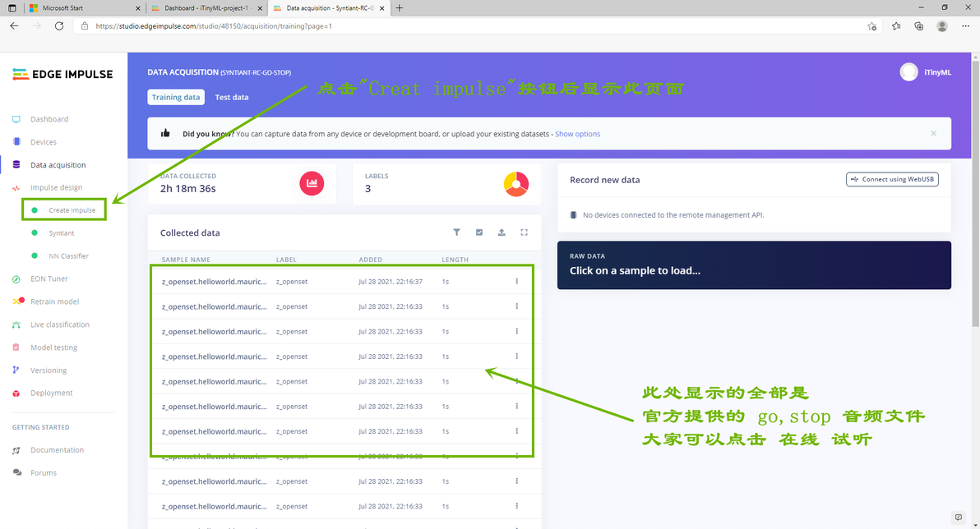
Task: Select Data acquisition in the sidebar
Action: pos(58,165)
